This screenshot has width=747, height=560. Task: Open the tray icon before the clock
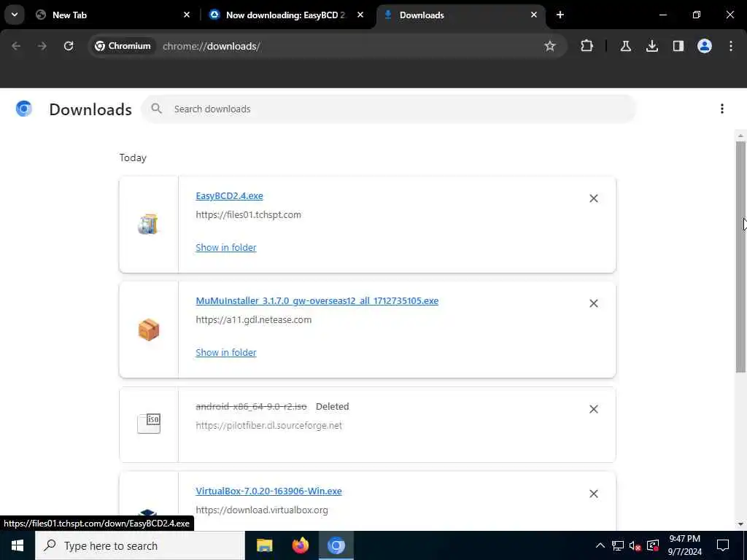point(653,545)
